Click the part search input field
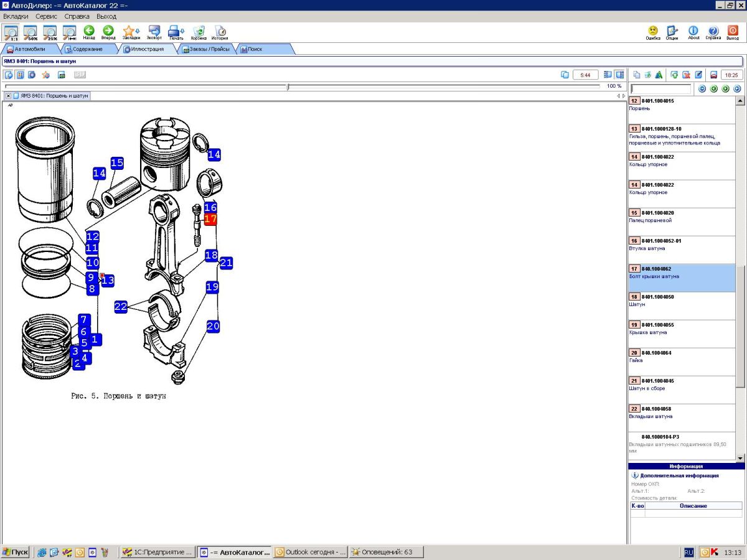 pos(660,89)
